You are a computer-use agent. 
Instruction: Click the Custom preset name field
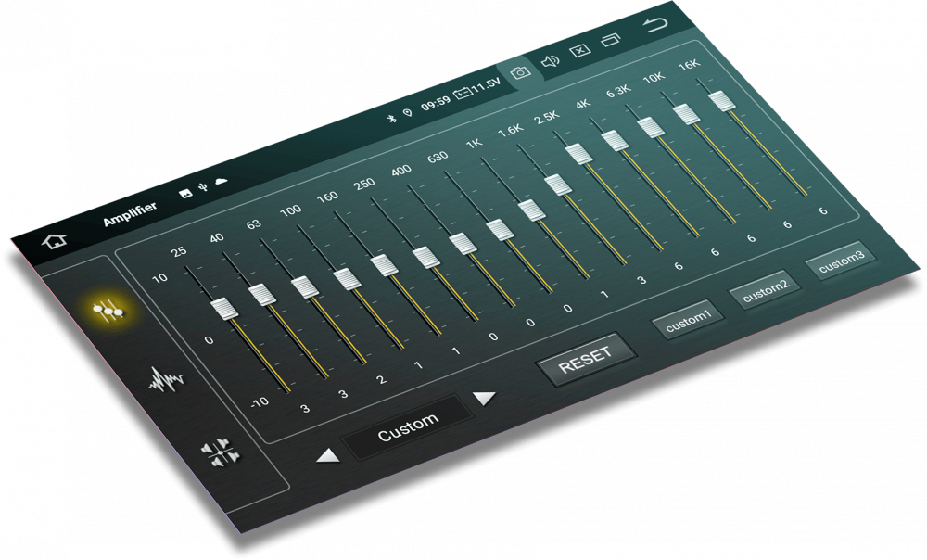408,424
